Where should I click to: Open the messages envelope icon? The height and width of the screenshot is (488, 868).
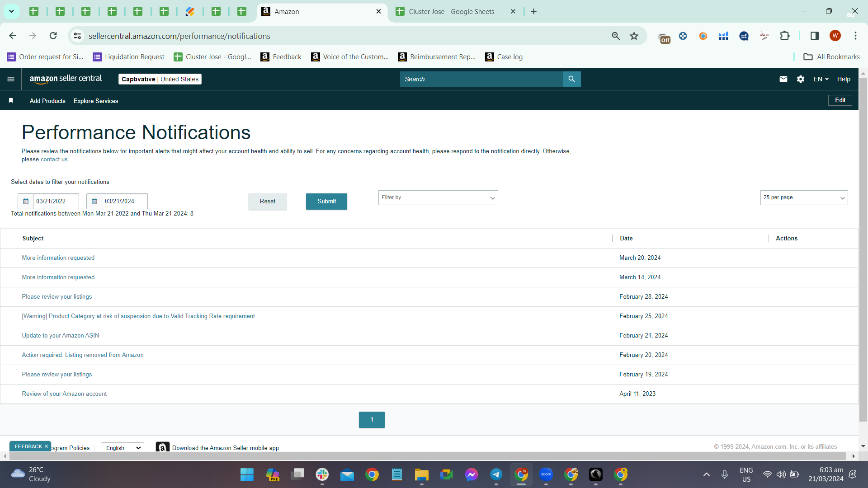783,79
